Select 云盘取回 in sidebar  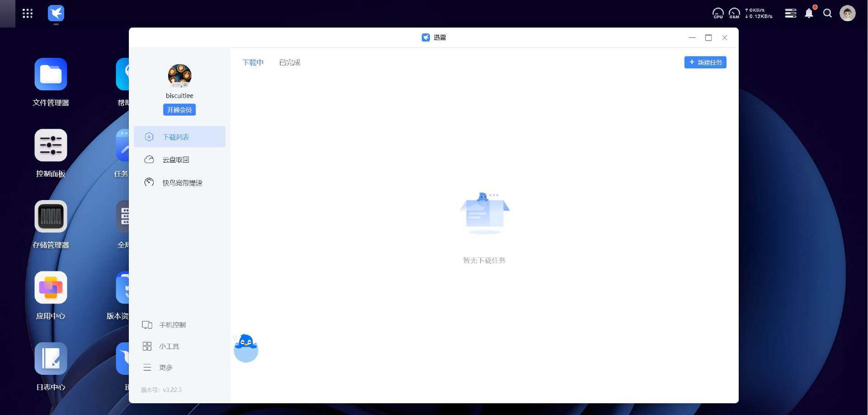(x=179, y=159)
